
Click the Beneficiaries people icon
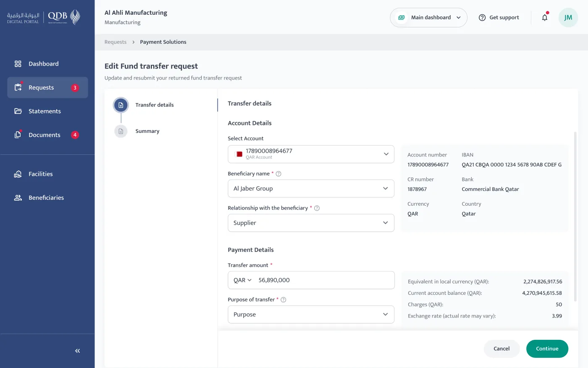tap(18, 198)
